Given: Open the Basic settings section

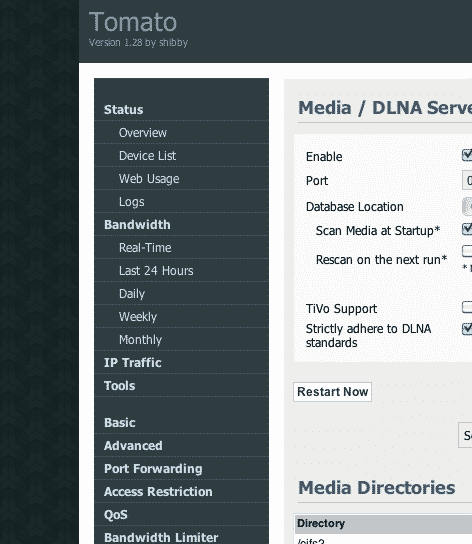Looking at the screenshot, I should 119,423.
